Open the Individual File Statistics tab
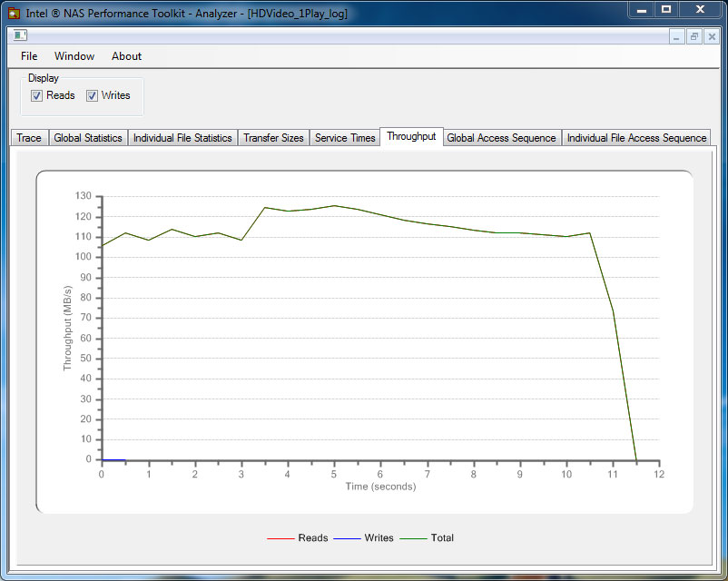Viewport: 728px width, 581px height. [182, 138]
